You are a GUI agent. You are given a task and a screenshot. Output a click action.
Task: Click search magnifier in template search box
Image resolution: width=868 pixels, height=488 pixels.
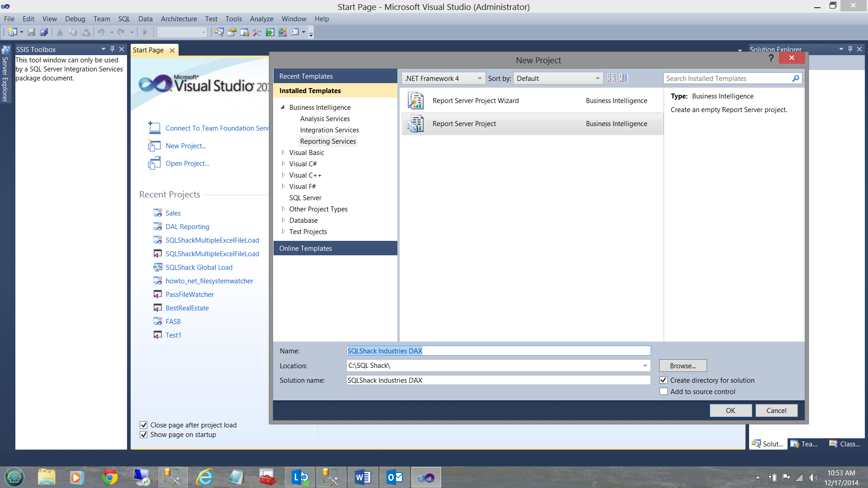coord(796,78)
